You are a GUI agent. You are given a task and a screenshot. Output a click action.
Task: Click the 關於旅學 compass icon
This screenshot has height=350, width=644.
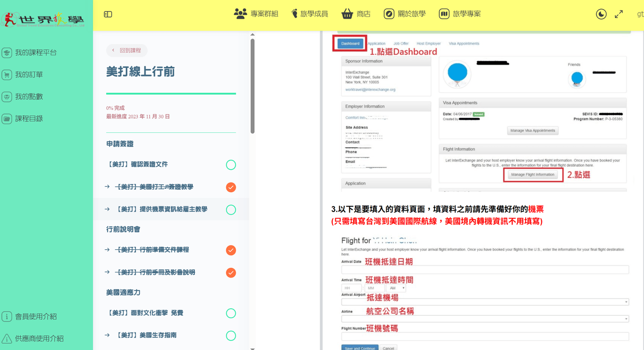click(x=389, y=14)
